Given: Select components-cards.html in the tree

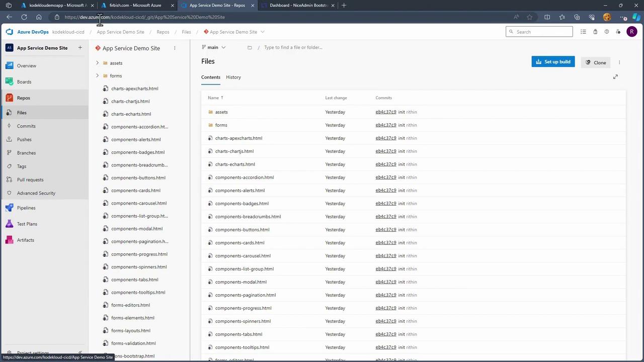Looking at the screenshot, I should click(x=136, y=190).
